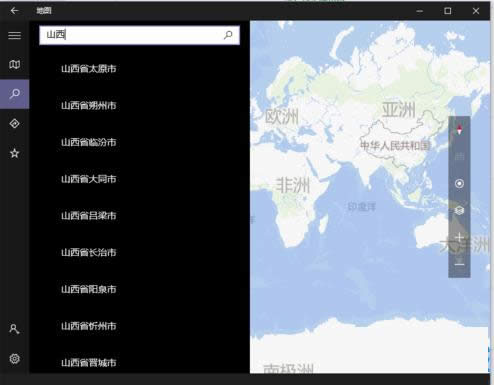Screen dimensions: 494x385
Task: Open settings gear icon
Action: (x=15, y=359)
